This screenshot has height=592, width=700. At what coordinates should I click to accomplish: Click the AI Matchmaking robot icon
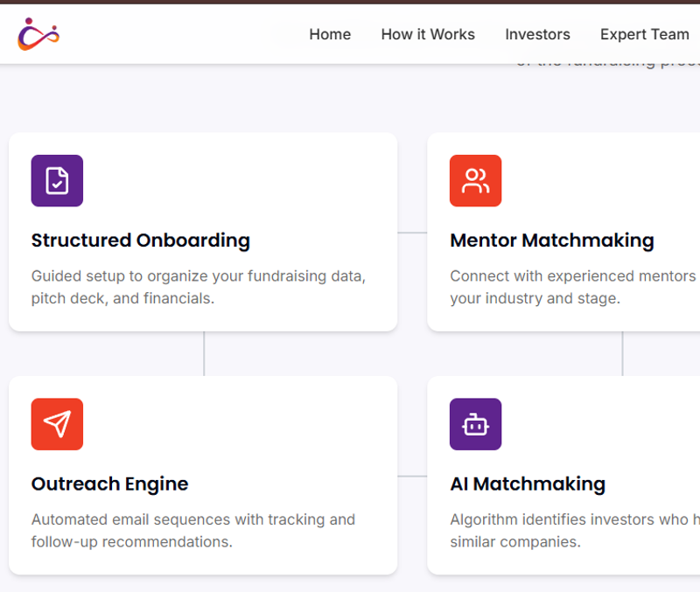click(475, 424)
